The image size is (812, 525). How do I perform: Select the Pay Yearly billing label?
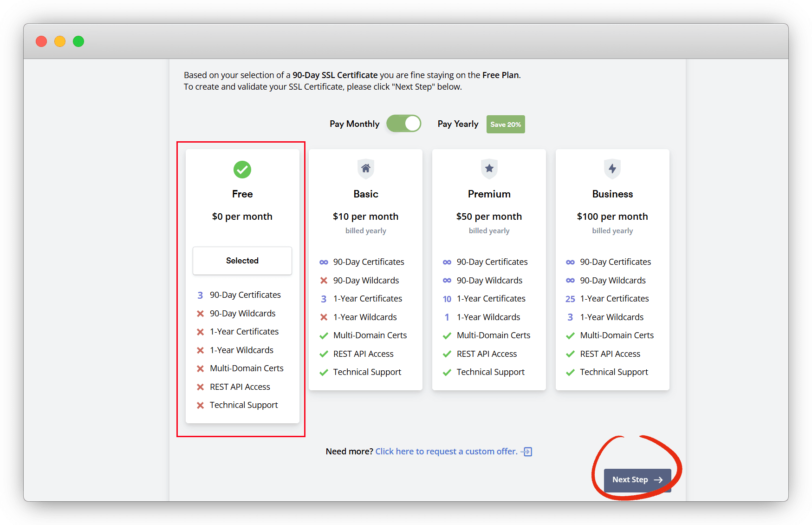point(458,124)
